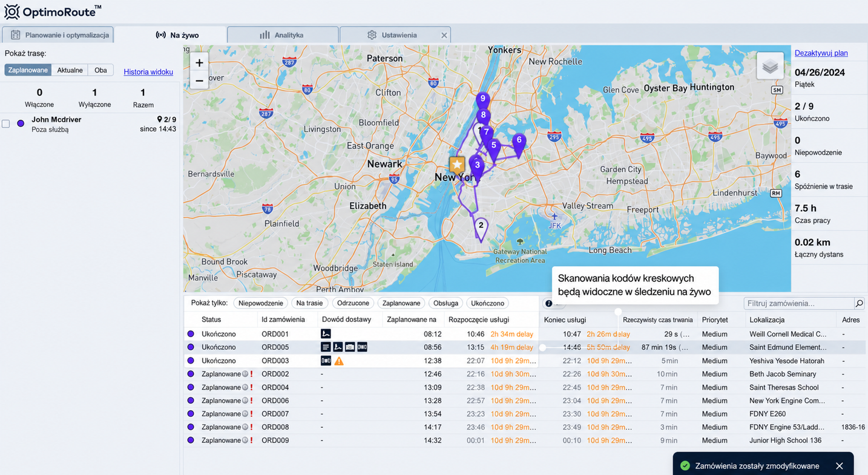Screen dimensions: 868x475
Task: Sort by the Priorytet column header
Action: [715, 319]
